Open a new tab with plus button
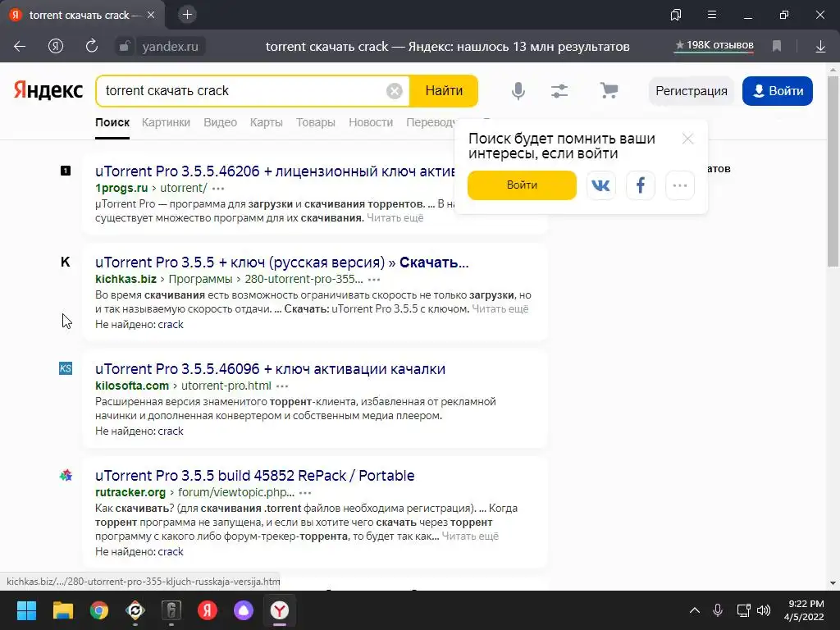 [187, 15]
